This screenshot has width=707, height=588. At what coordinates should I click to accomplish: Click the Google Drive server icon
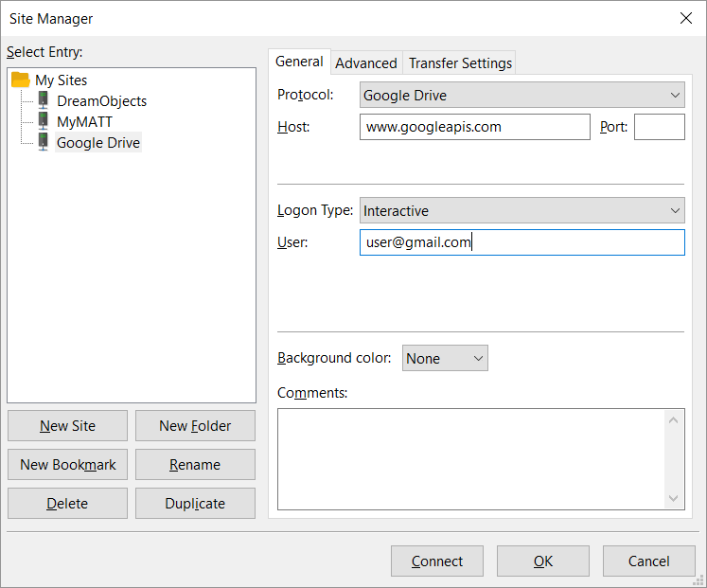44,143
